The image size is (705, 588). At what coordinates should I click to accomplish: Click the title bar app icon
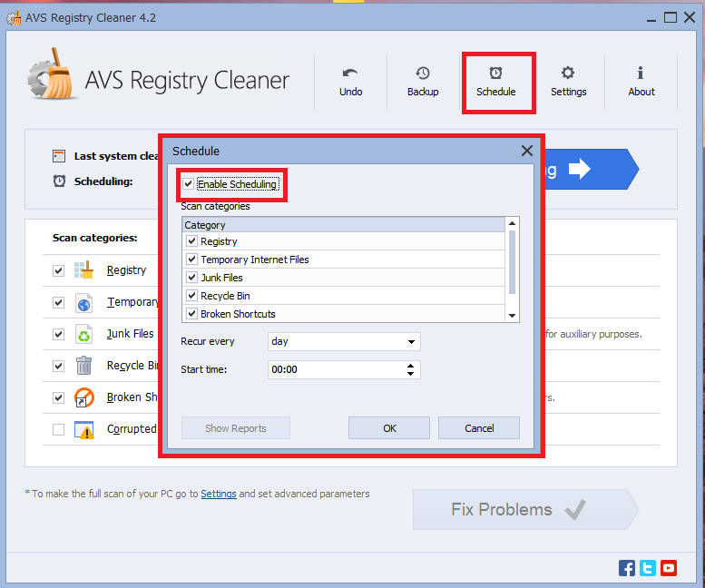point(14,18)
